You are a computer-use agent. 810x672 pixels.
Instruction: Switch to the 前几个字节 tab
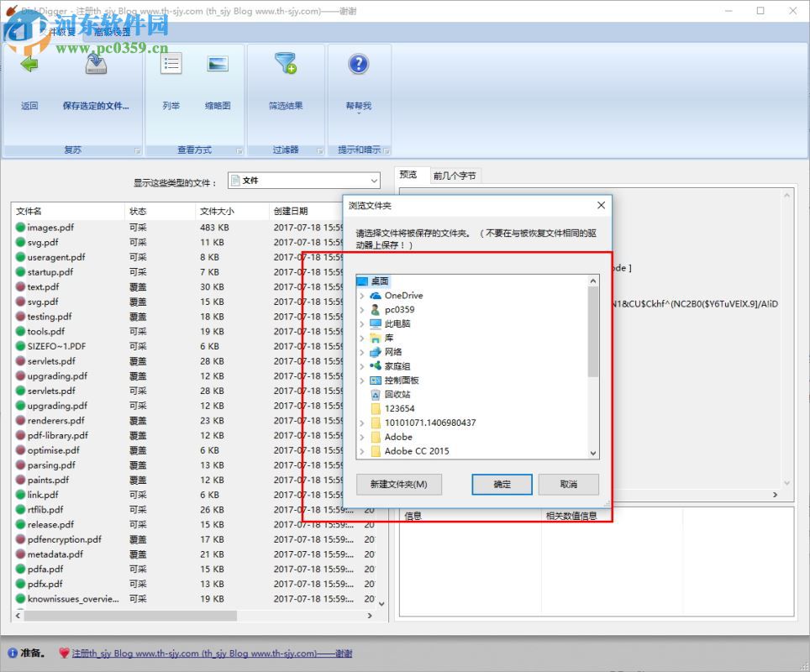(455, 176)
